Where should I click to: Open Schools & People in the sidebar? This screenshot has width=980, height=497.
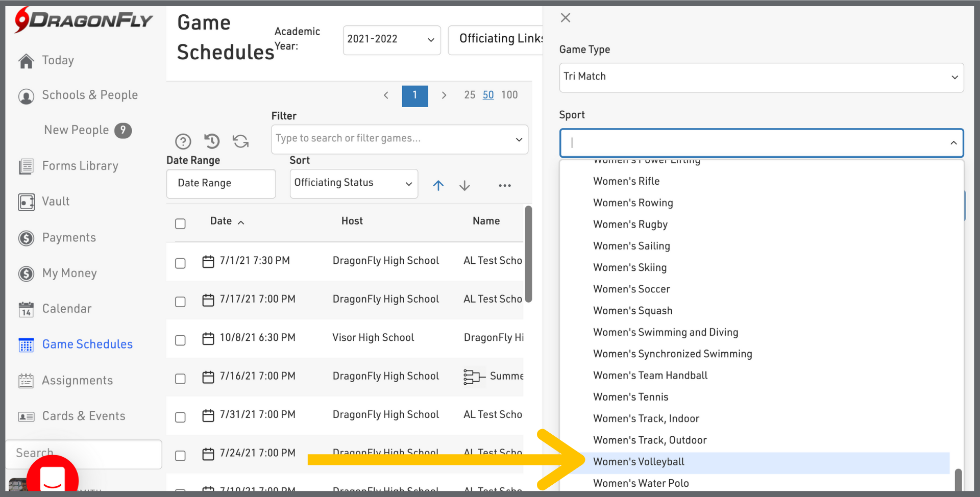point(90,95)
